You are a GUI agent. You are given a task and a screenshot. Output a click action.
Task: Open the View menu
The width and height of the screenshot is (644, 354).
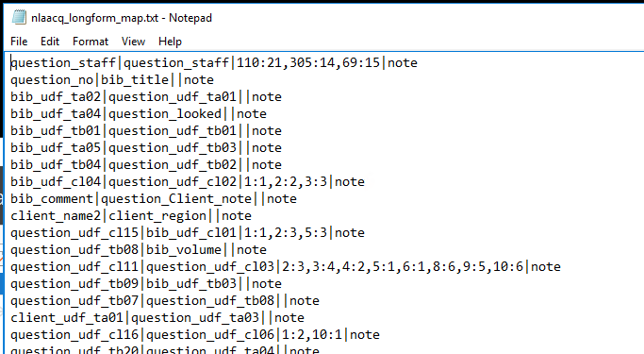click(x=133, y=42)
